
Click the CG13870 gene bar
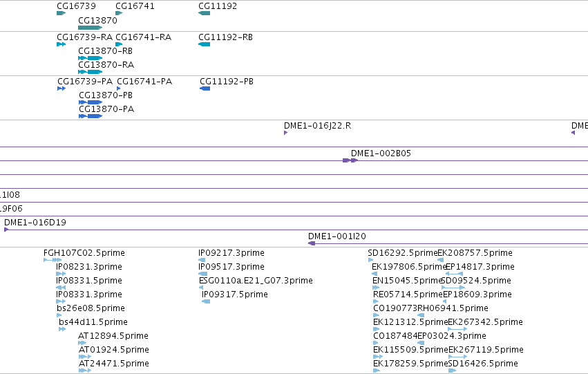[x=91, y=28]
